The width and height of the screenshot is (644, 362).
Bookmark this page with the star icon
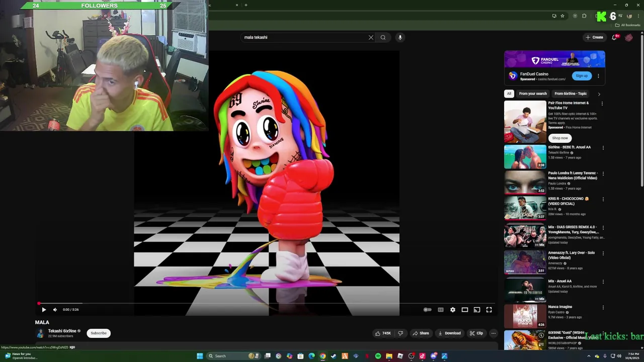pyautogui.click(x=562, y=16)
